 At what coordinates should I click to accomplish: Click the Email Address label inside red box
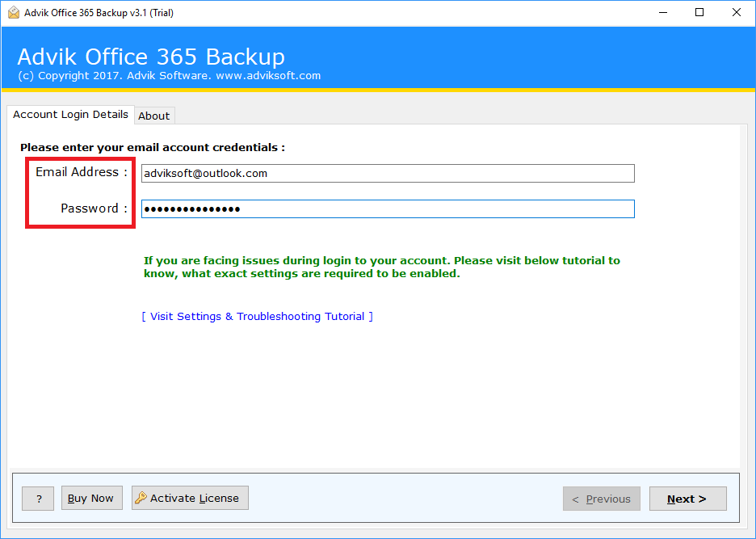80,171
